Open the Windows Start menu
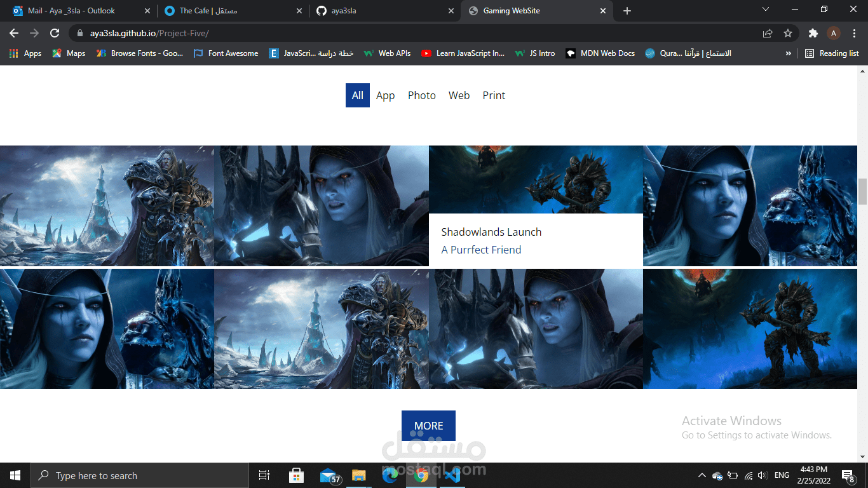This screenshot has height=488, width=868. pyautogui.click(x=15, y=475)
